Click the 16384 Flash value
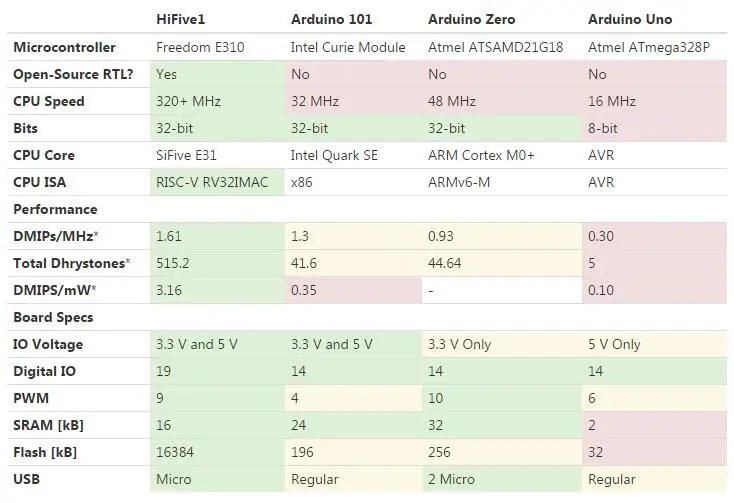The width and height of the screenshot is (734, 503). (x=175, y=452)
